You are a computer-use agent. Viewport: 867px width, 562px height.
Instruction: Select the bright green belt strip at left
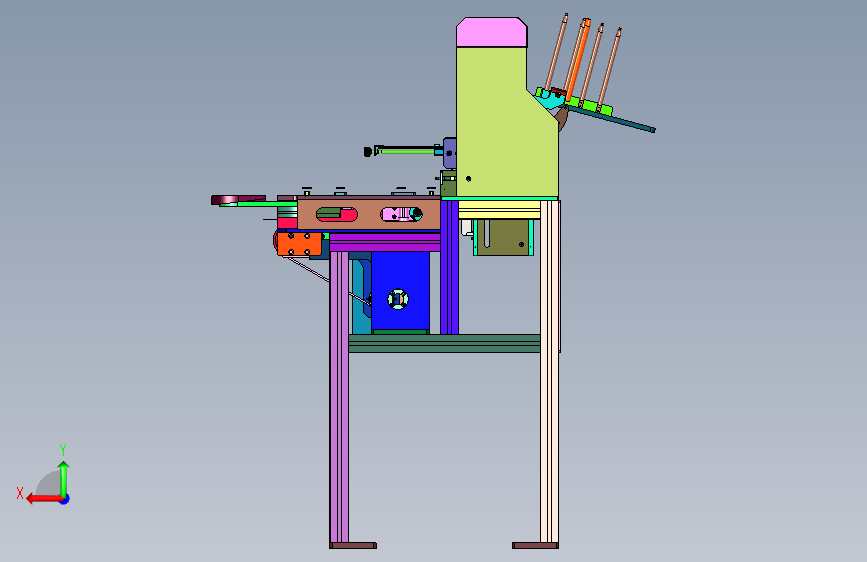(259, 204)
